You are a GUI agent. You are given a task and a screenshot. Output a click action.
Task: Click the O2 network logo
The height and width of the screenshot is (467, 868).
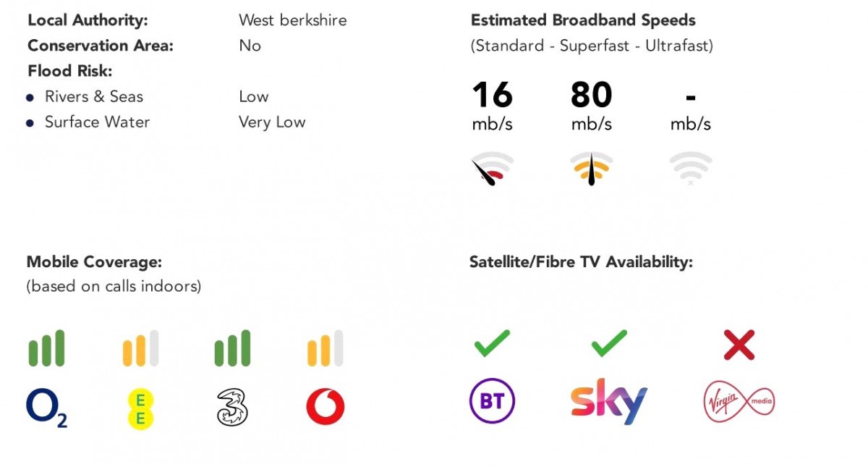(46, 408)
